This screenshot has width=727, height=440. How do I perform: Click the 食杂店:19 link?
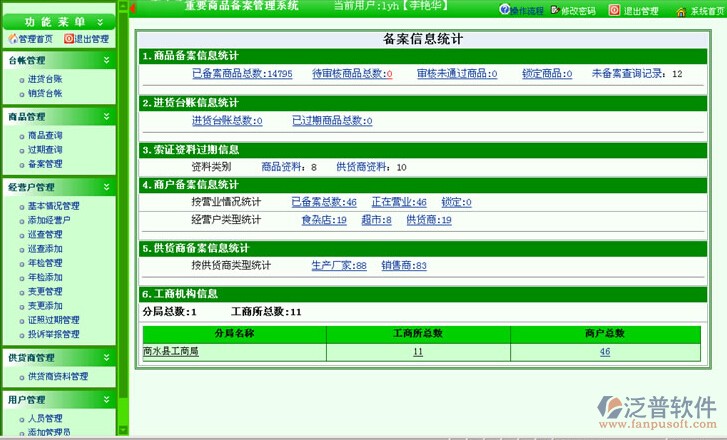point(323,220)
